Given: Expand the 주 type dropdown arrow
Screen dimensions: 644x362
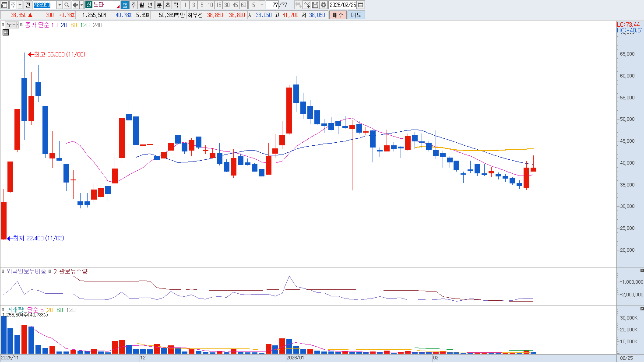Looking at the screenshot, I should pos(20,5).
